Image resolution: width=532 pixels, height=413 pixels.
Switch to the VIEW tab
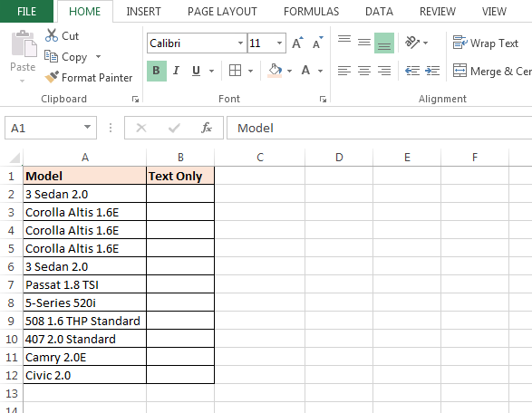(494, 12)
